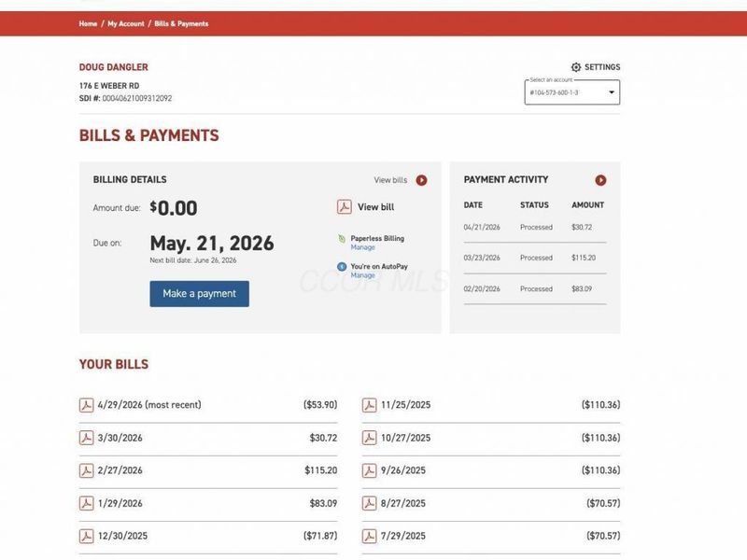
Task: Select the 04/21/2026 processed payment row
Action: [x=535, y=228]
